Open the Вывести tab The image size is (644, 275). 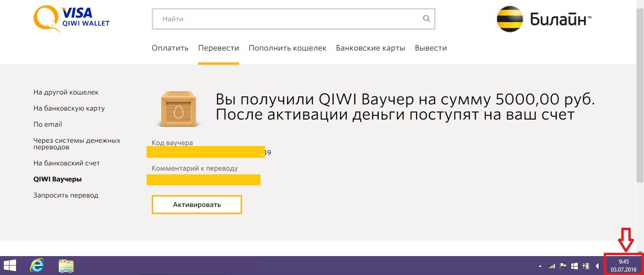click(431, 48)
